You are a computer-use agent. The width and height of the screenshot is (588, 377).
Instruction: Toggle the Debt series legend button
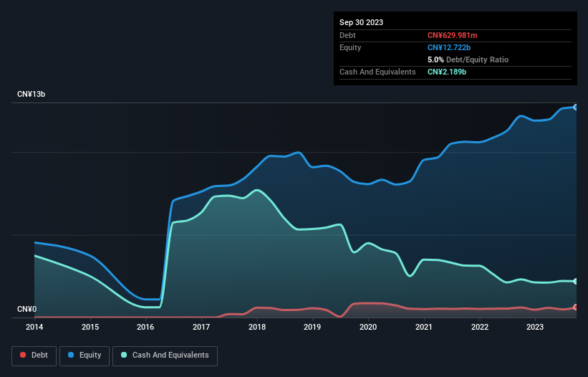(x=34, y=355)
